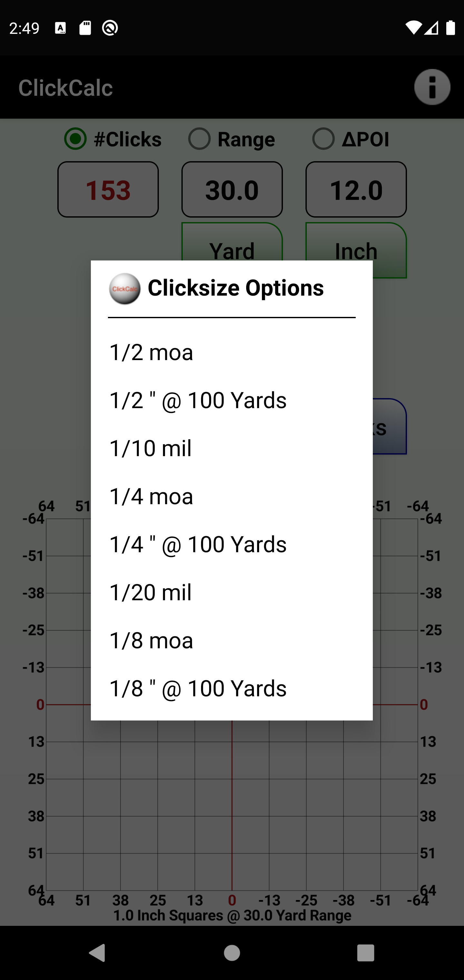The width and height of the screenshot is (464, 980).
Task: Choose the 1/2 moa clicksize option
Action: coord(232,352)
